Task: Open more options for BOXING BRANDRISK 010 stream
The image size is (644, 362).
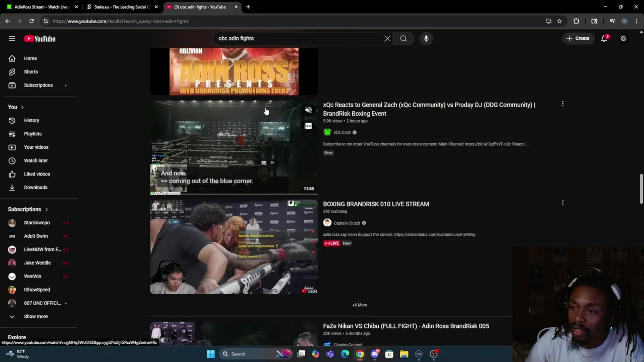Action: click(x=562, y=203)
